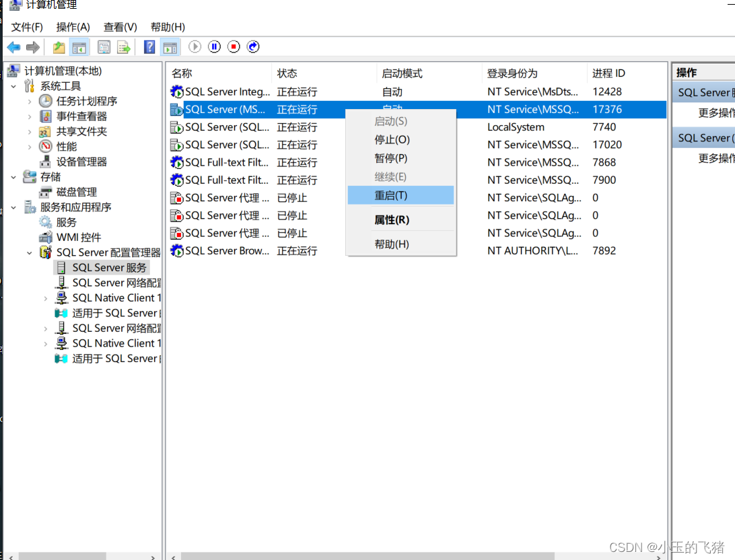The height and width of the screenshot is (560, 735).
Task: Open the 操作(A) menu
Action: tap(72, 27)
